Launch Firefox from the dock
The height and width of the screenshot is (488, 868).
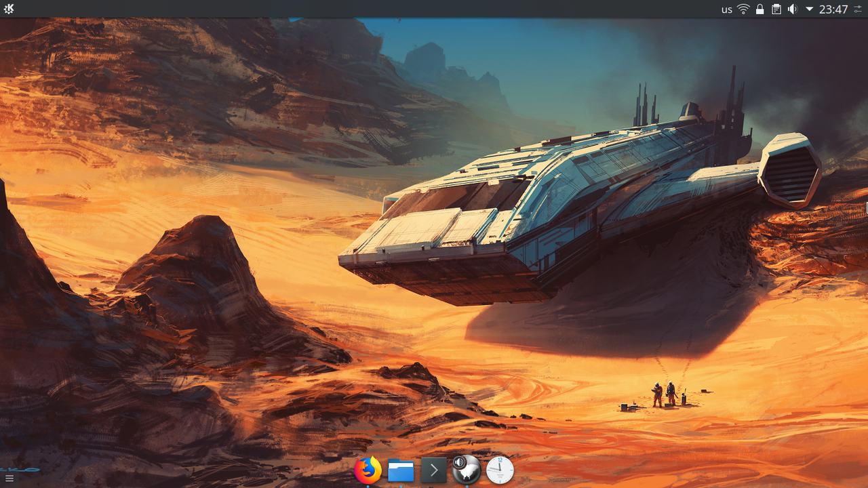[x=368, y=470]
